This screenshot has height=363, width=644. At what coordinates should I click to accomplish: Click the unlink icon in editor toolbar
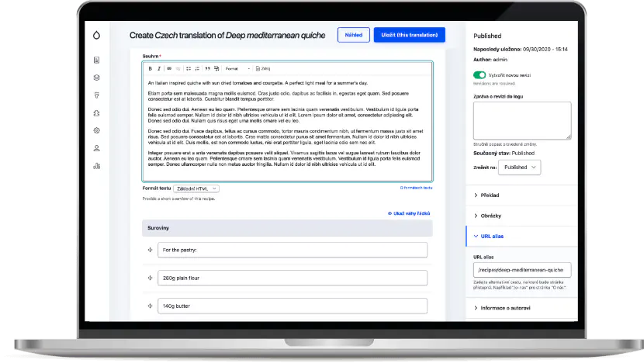point(178,68)
